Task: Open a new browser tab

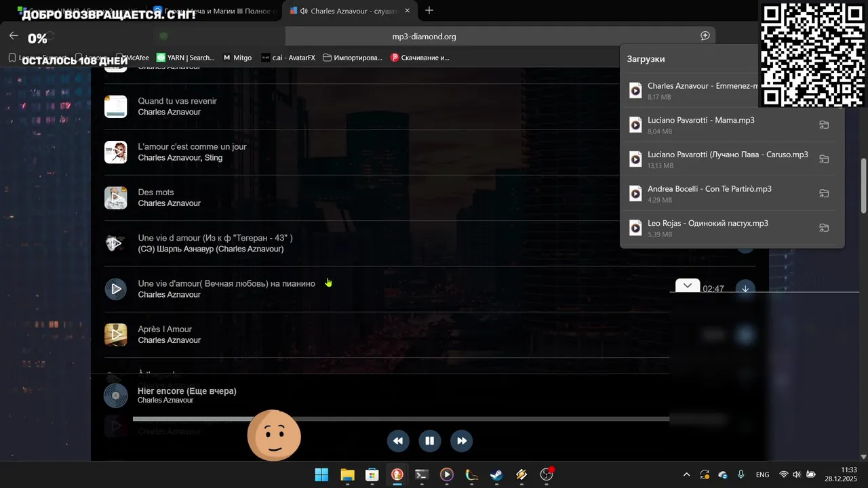Action: [429, 10]
